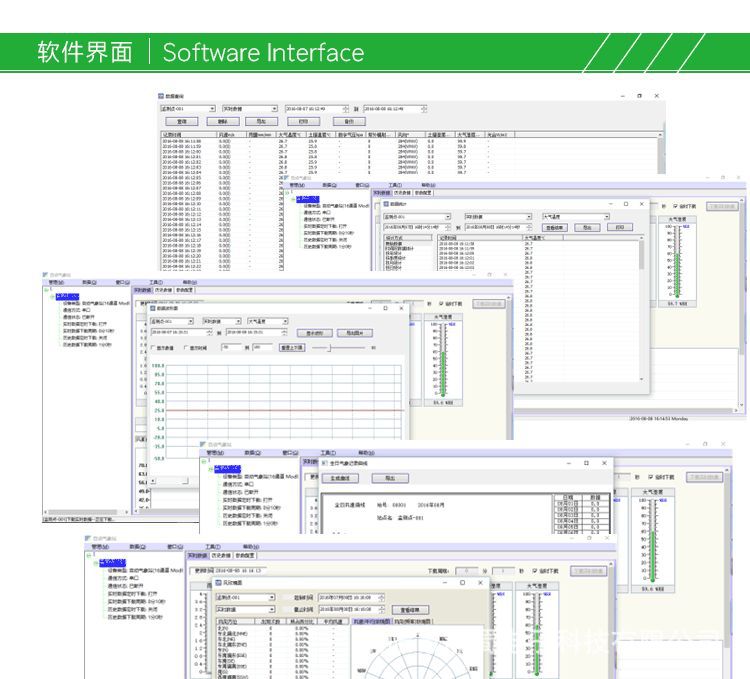Click 打印 print button in data query window
This screenshot has height=679, width=750.
click(304, 121)
